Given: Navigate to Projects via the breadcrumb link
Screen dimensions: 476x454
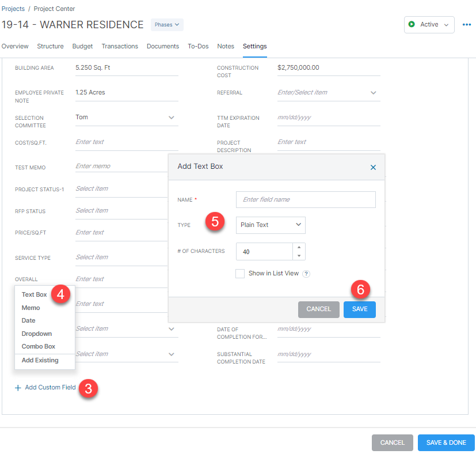Looking at the screenshot, I should click(x=13, y=9).
